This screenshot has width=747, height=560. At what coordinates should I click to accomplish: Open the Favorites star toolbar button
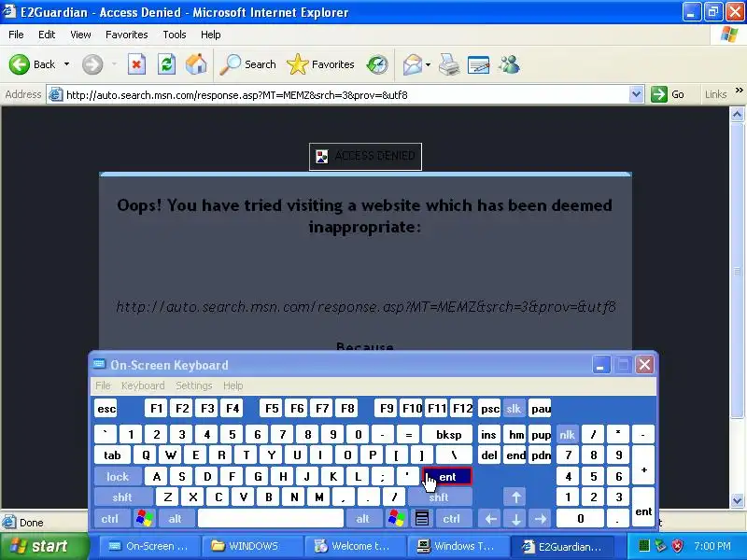click(x=320, y=64)
